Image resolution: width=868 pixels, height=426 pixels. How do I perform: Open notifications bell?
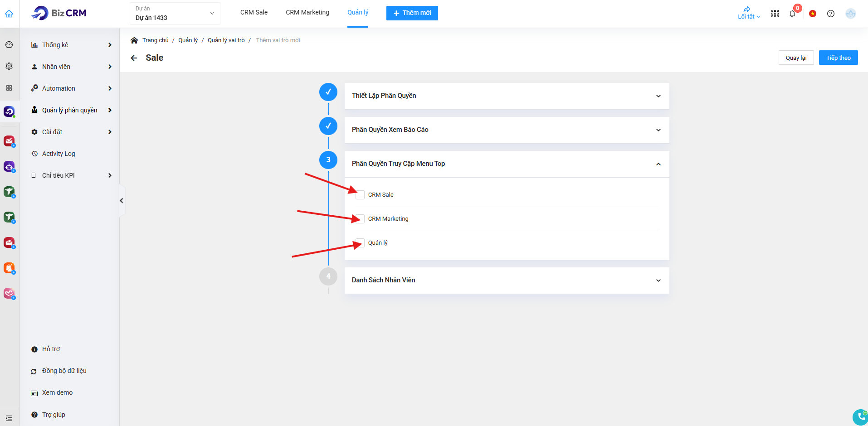792,14
